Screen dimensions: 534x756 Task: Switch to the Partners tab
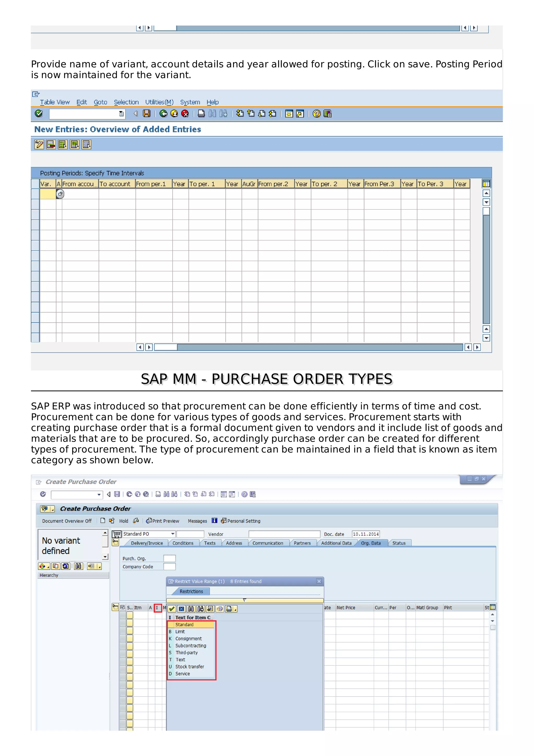(302, 543)
